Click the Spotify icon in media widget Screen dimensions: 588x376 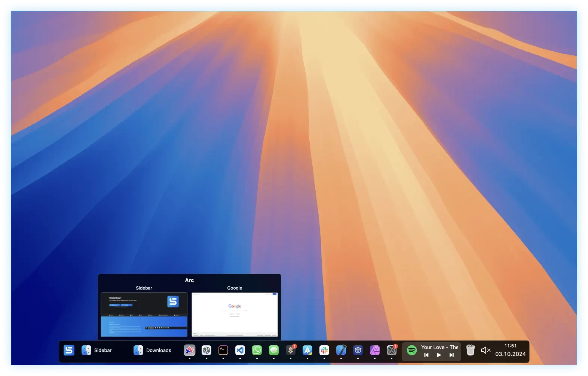[x=412, y=350]
